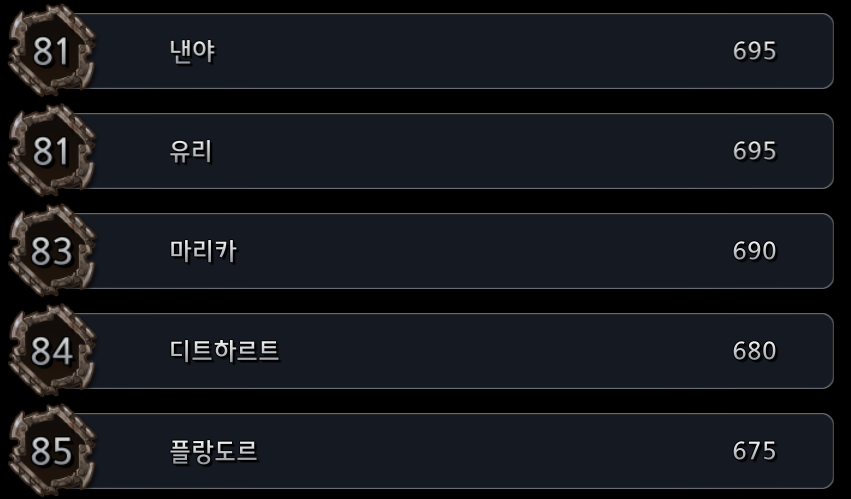Image resolution: width=851 pixels, height=499 pixels.
Task: Choose the 마리카 ranking entry row
Action: [421, 250]
